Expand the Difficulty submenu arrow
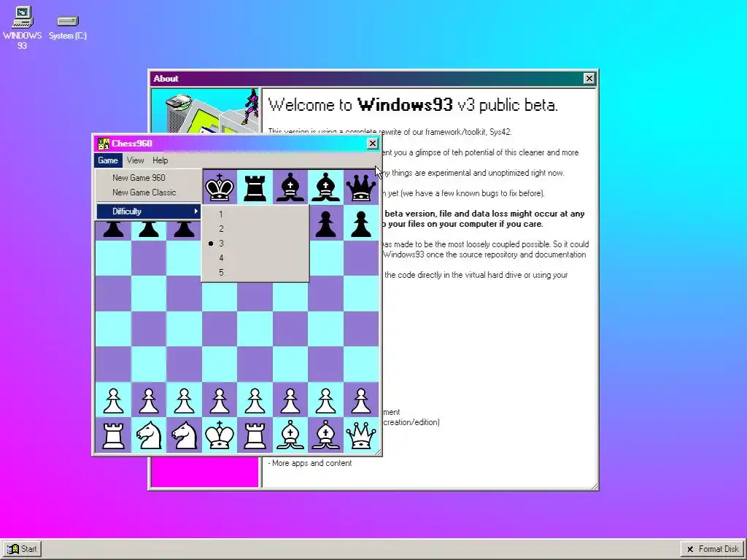 (x=196, y=211)
